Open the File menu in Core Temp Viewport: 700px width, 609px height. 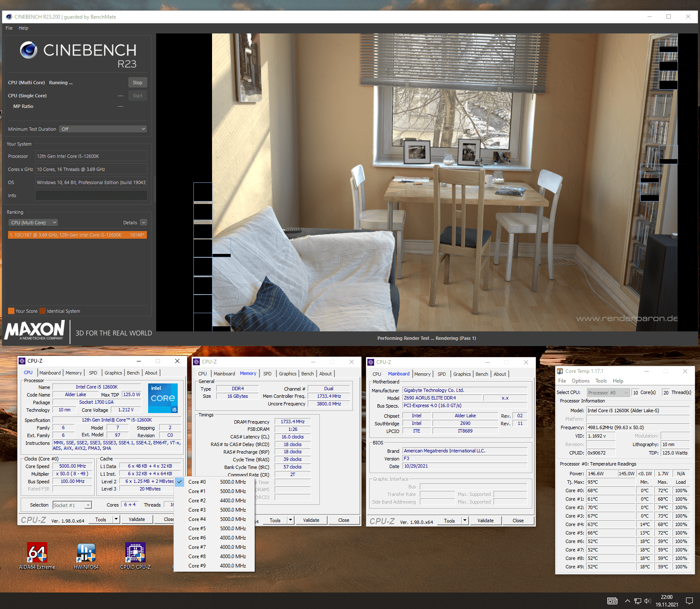click(562, 381)
